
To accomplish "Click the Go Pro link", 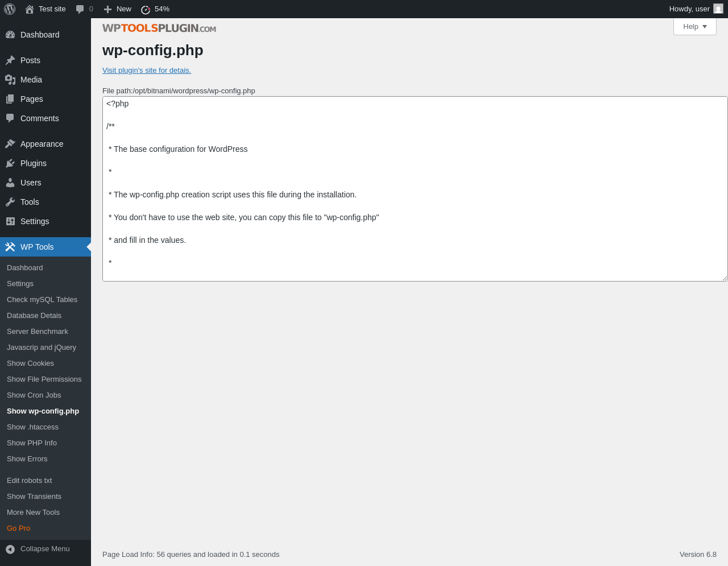I will 19,528.
